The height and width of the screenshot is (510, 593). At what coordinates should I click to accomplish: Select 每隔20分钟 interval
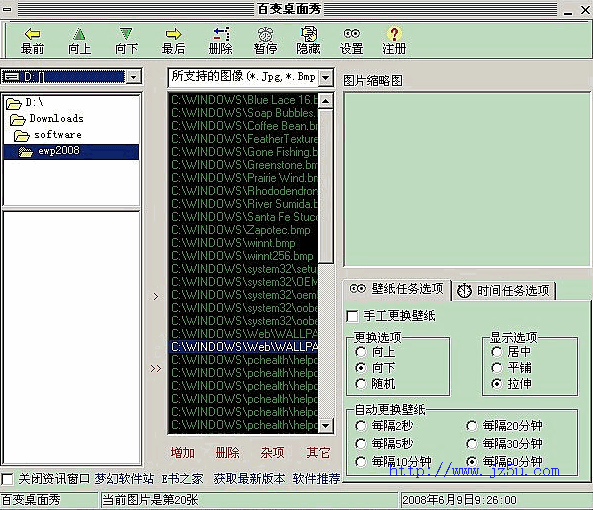[472, 426]
